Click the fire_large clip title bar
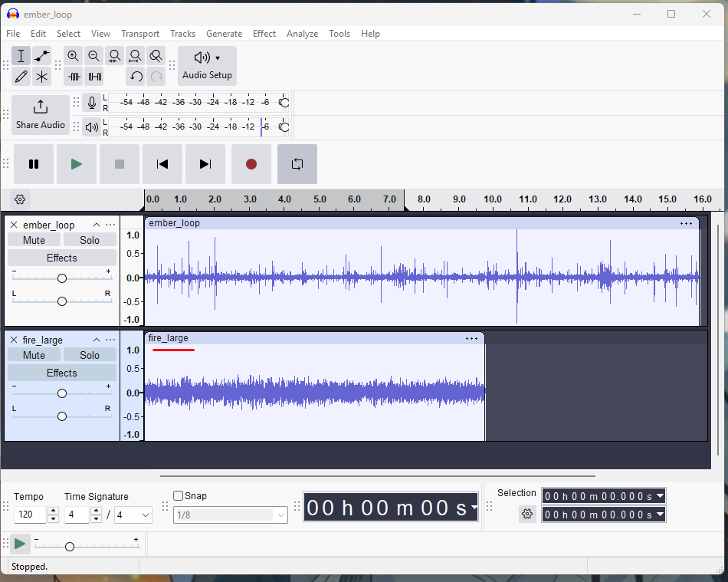Image resolution: width=728 pixels, height=582 pixels. (314, 339)
